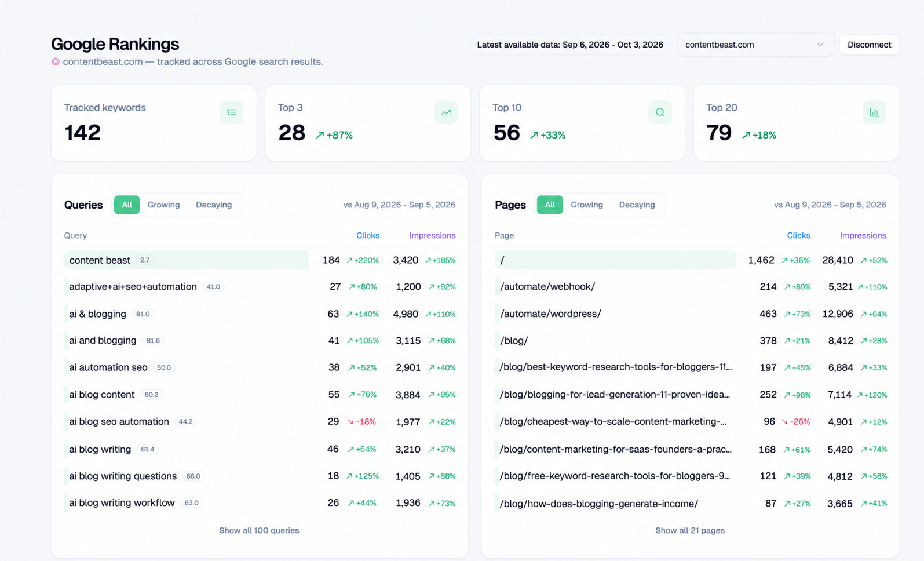The image size is (924, 561).
Task: Click the Top 10 magnifier icon
Action: coord(660,112)
